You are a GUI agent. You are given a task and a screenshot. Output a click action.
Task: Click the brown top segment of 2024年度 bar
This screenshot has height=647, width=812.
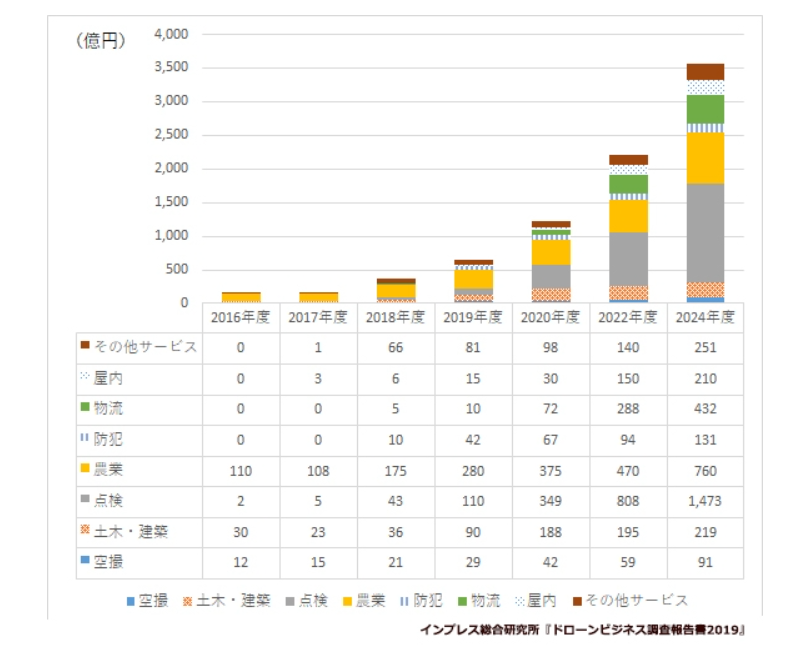click(705, 71)
